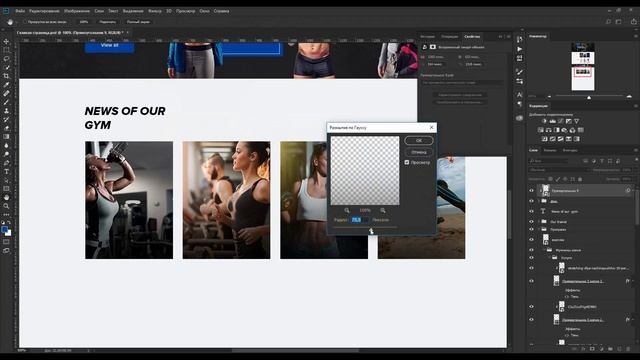Hide the 'ClipDealPig' image layer
Image resolution: width=640 pixels, height=360 pixels.
(531, 307)
